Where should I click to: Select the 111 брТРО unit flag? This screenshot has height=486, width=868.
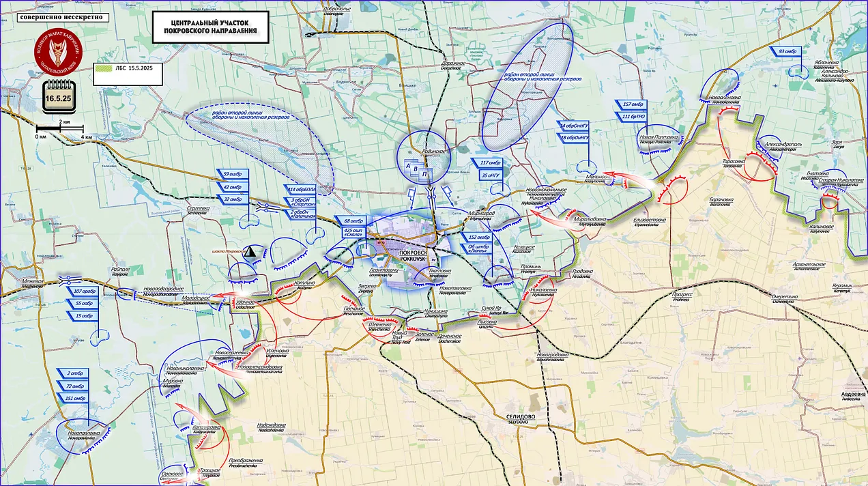coord(632,117)
